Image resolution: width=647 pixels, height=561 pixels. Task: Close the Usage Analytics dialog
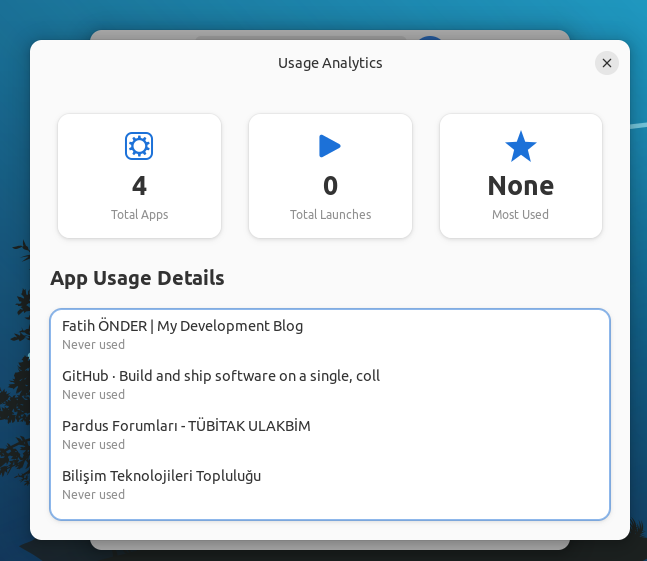(606, 63)
